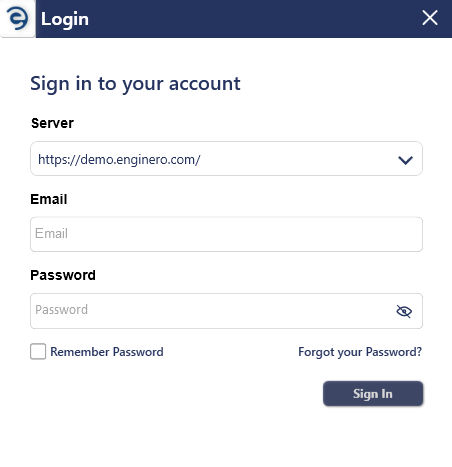This screenshot has width=452, height=467.
Task: Close the Login dialog with the X
Action: click(430, 18)
